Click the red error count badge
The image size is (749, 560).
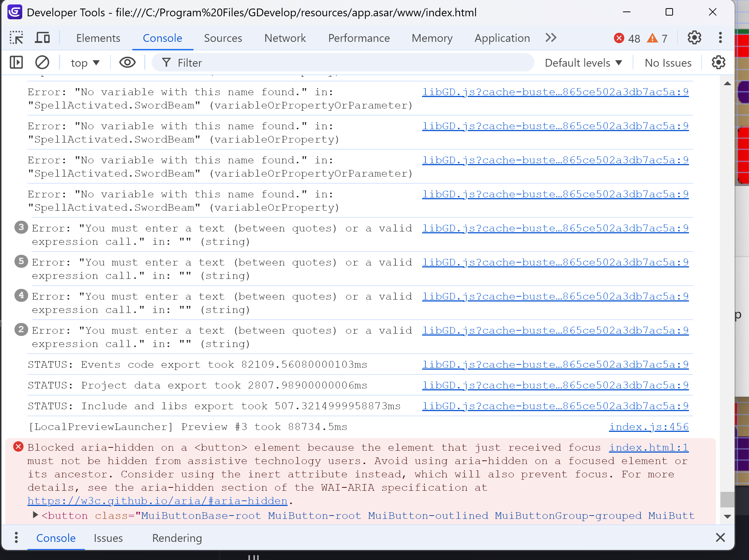click(627, 38)
